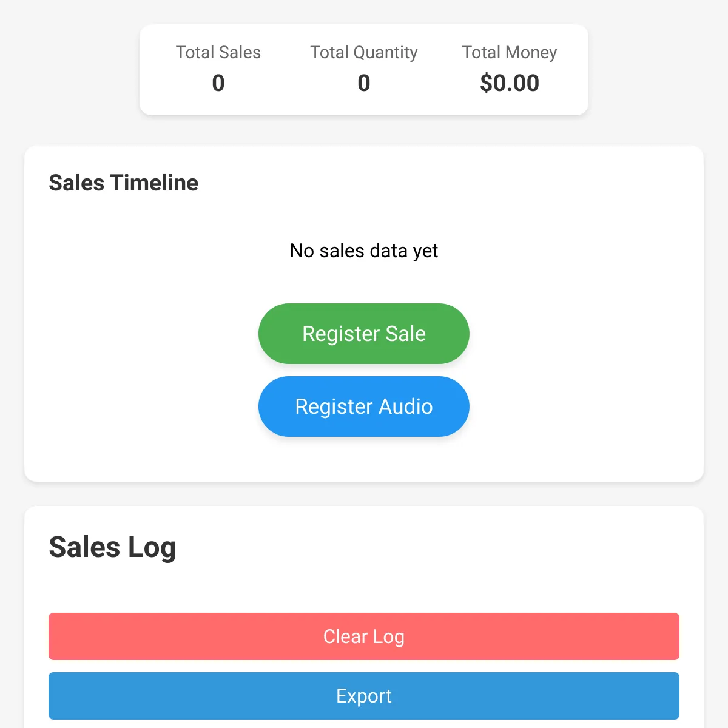Click the Sales Log heading
This screenshot has height=728, width=728.
click(112, 547)
